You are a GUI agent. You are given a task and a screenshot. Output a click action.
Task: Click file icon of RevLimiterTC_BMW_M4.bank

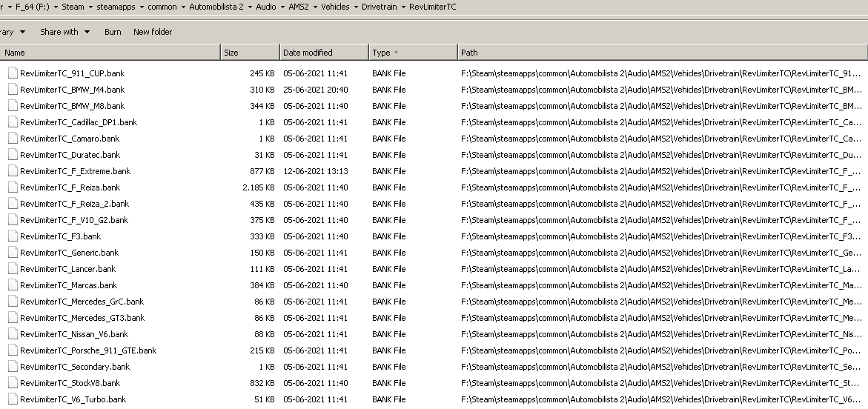13,90
